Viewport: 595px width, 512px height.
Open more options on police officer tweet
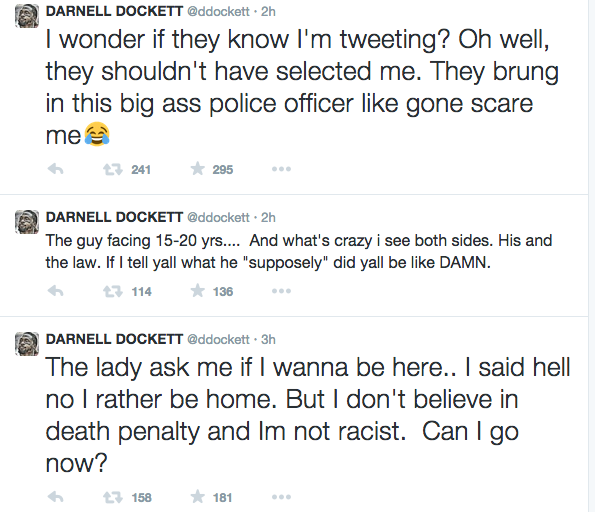tap(281, 169)
